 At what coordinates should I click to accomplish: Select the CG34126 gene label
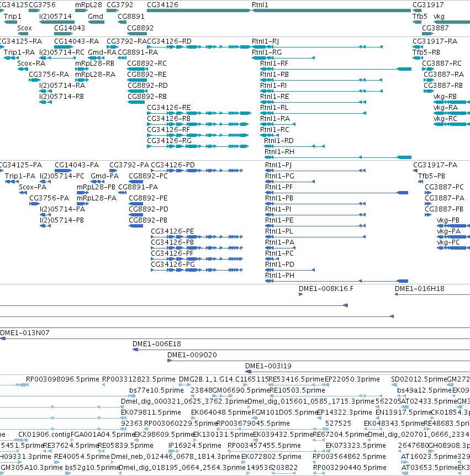(x=162, y=5)
